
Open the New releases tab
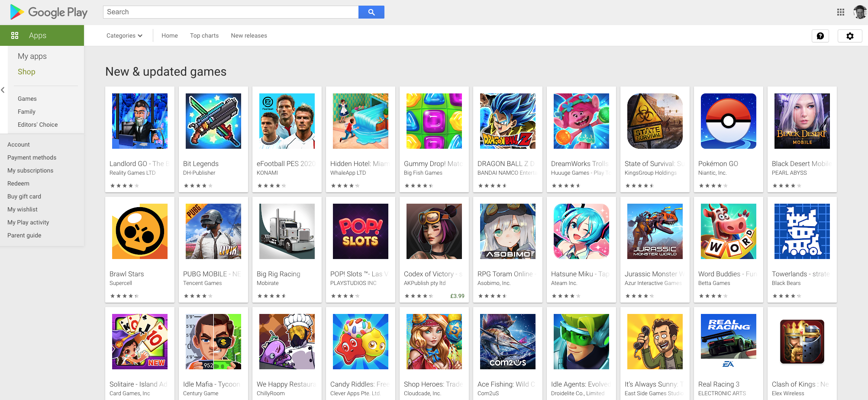(249, 35)
